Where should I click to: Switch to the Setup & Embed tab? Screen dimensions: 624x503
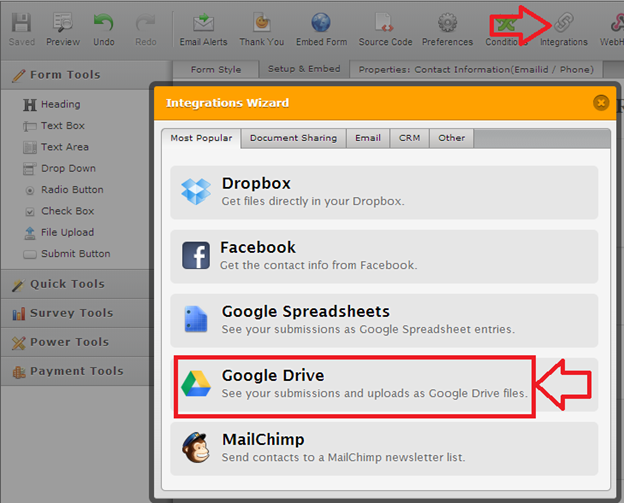coord(304,69)
